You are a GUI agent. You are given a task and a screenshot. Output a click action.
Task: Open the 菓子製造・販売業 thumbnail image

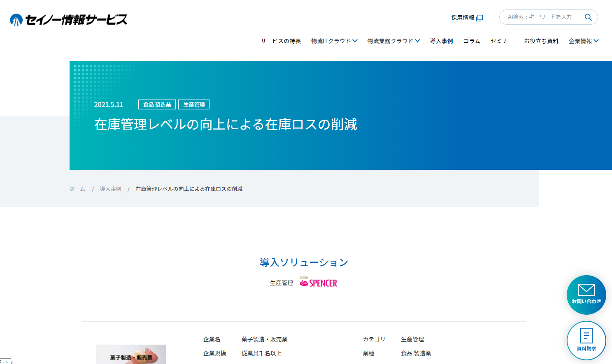pyautogui.click(x=131, y=354)
